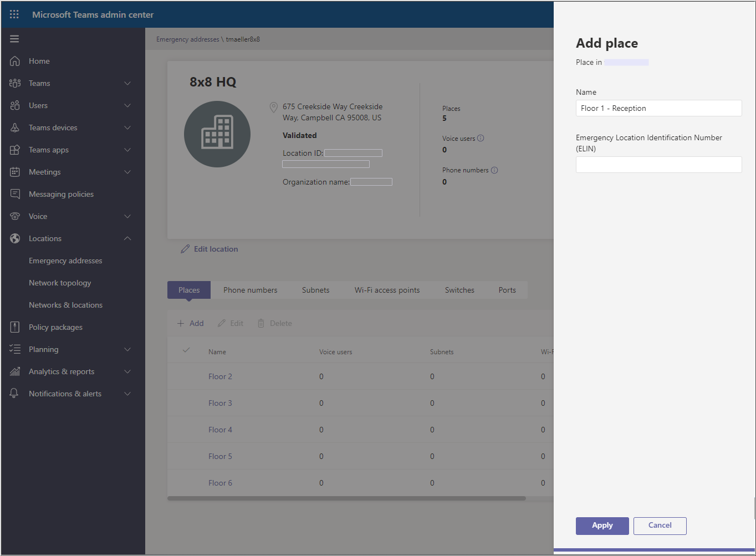The width and height of the screenshot is (756, 556).
Task: Open the Floor 3 place link
Action: coord(220,403)
